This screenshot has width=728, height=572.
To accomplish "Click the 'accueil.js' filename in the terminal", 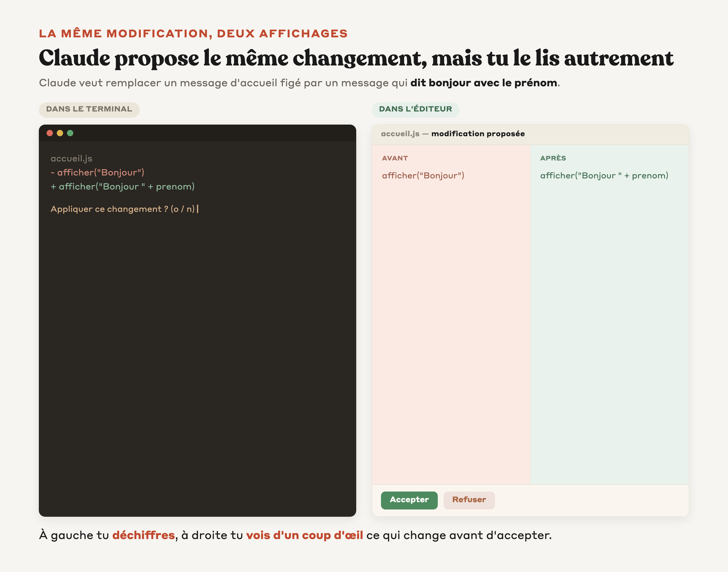I will [71, 159].
